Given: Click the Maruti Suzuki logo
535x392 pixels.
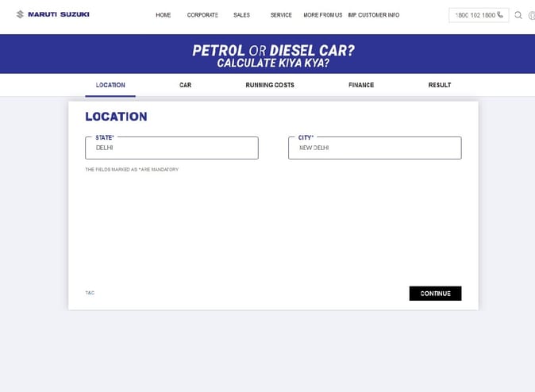Looking at the screenshot, I should click(x=53, y=14).
